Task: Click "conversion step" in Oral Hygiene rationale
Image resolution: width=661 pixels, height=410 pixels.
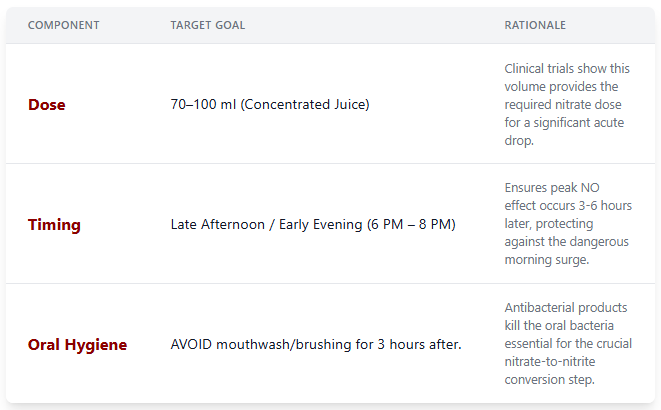Action: tap(553, 380)
